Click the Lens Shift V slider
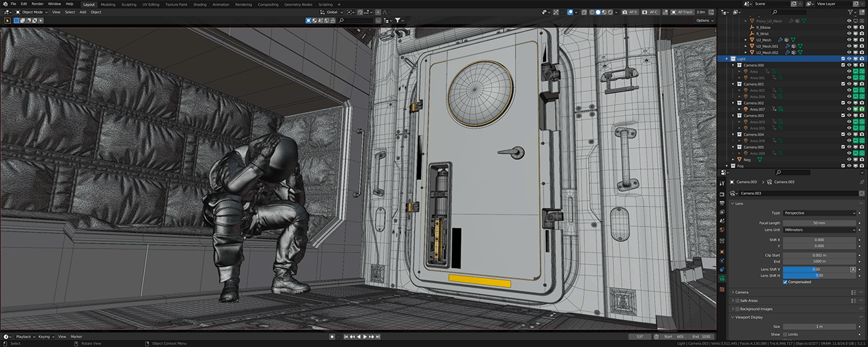Screen dimensions: 868x347 (x=815, y=269)
